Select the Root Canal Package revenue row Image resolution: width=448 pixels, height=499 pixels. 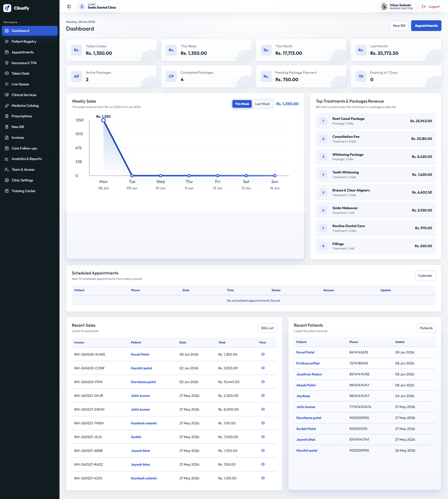tap(375, 121)
